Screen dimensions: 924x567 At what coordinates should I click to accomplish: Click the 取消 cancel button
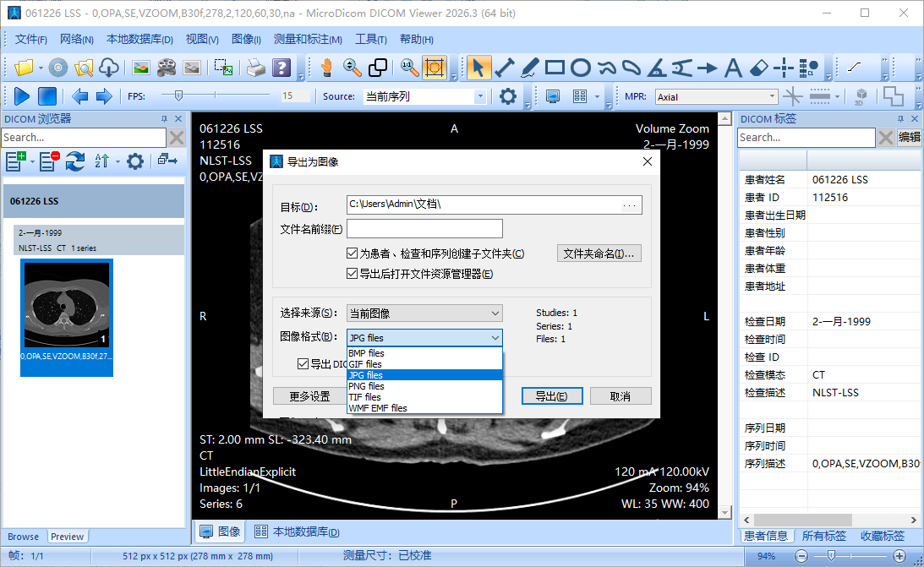click(x=620, y=396)
